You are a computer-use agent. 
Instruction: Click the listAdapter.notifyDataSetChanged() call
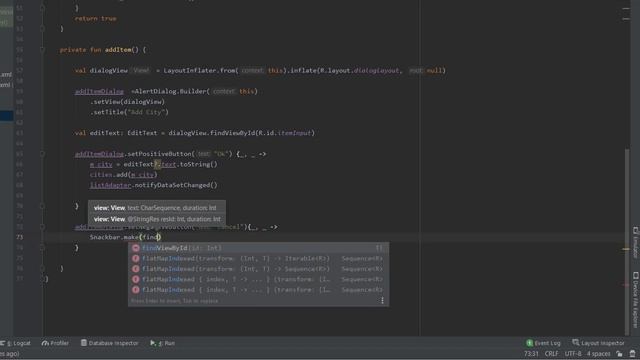tap(153, 185)
